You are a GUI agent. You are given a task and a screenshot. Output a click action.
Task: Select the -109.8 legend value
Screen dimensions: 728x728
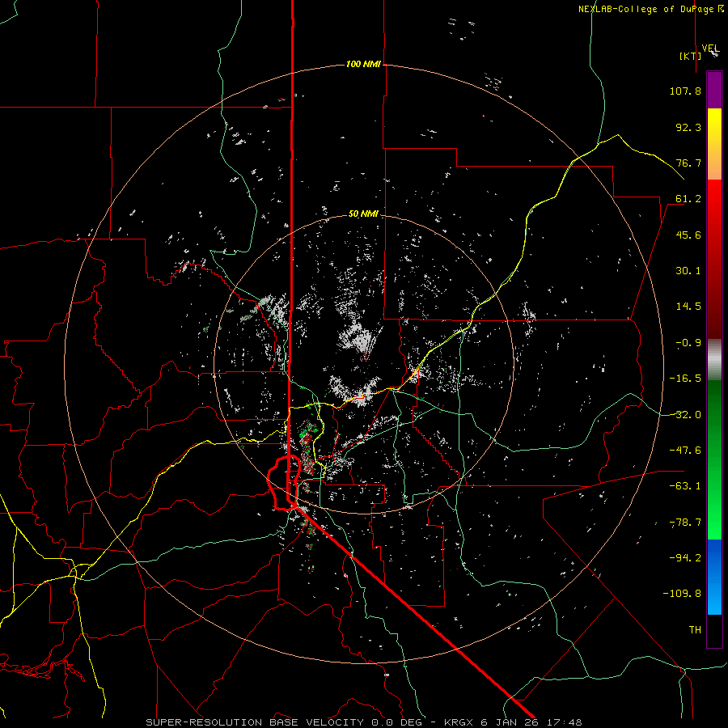coord(682,594)
